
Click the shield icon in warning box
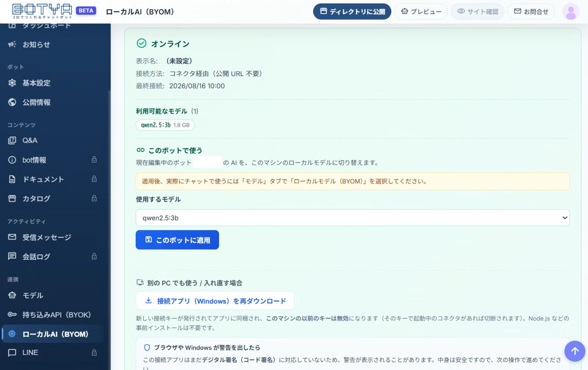147,348
